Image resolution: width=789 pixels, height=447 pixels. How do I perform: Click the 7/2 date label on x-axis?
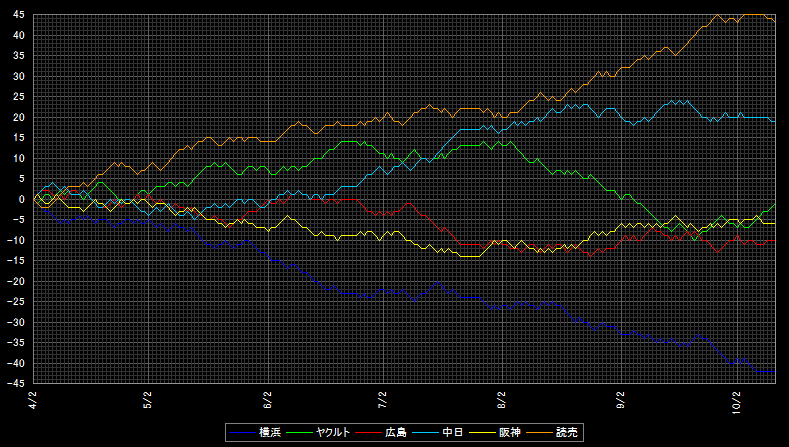tap(383, 401)
